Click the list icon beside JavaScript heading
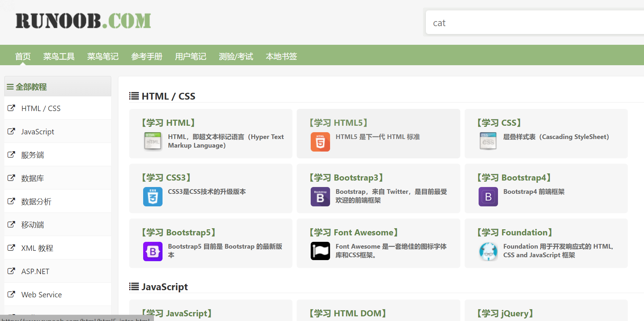644x321 pixels. click(134, 287)
